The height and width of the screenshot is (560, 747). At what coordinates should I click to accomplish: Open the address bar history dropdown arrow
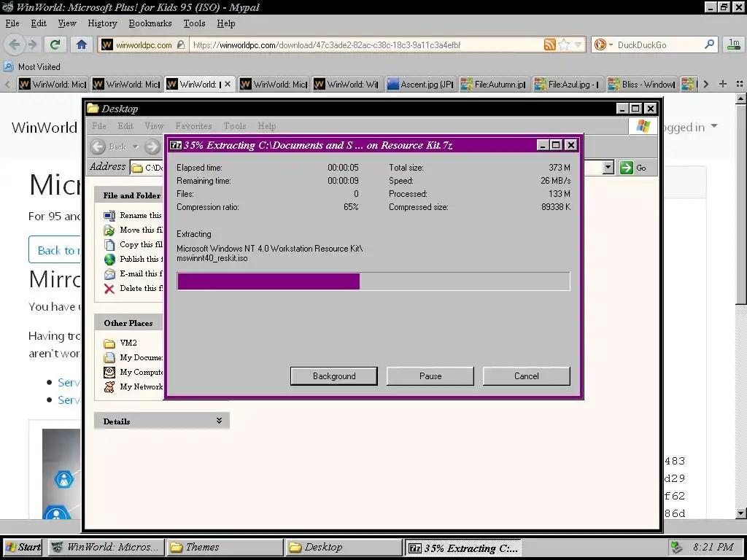click(x=578, y=44)
